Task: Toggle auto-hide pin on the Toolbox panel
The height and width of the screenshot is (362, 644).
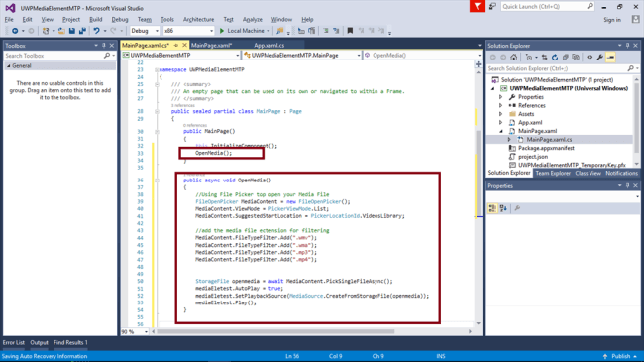Action: coord(104,46)
